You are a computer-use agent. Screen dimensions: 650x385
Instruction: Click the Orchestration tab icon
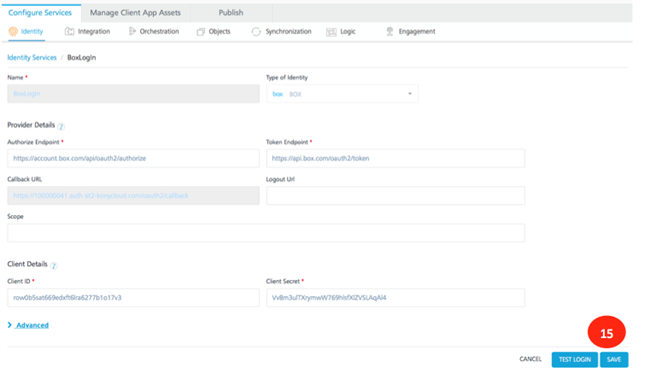132,31
